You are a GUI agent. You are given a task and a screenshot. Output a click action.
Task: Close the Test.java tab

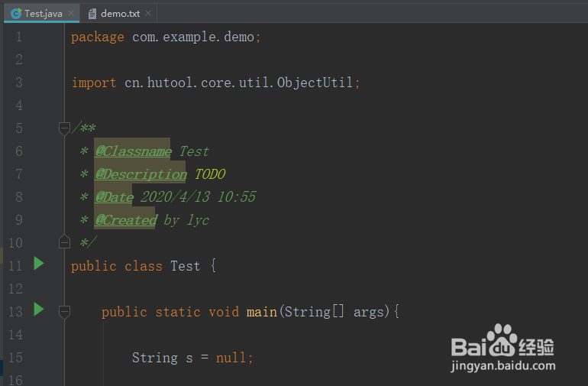[71, 13]
